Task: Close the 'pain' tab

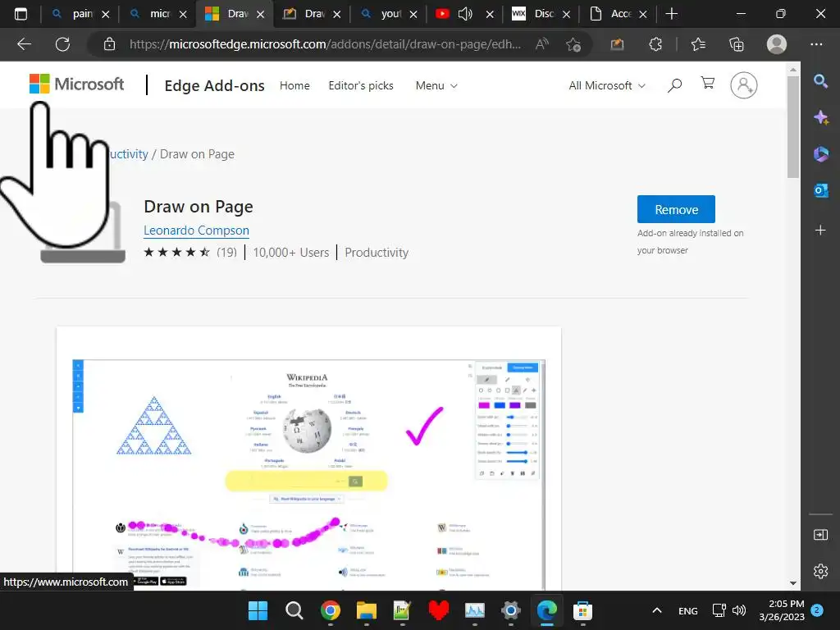Action: pos(106,15)
